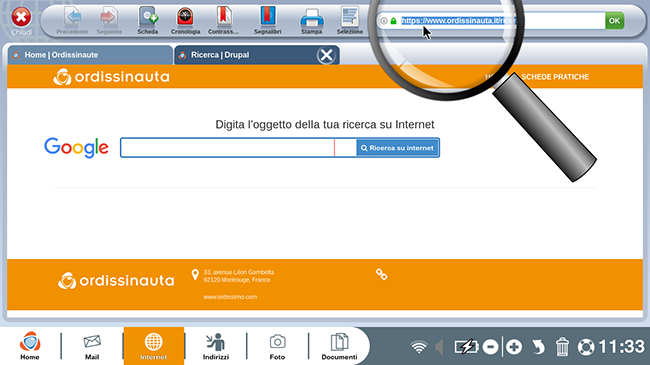Screen dimensions: 650x365
Task: Open the Home app in the bottom bar
Action: pyautogui.click(x=30, y=346)
